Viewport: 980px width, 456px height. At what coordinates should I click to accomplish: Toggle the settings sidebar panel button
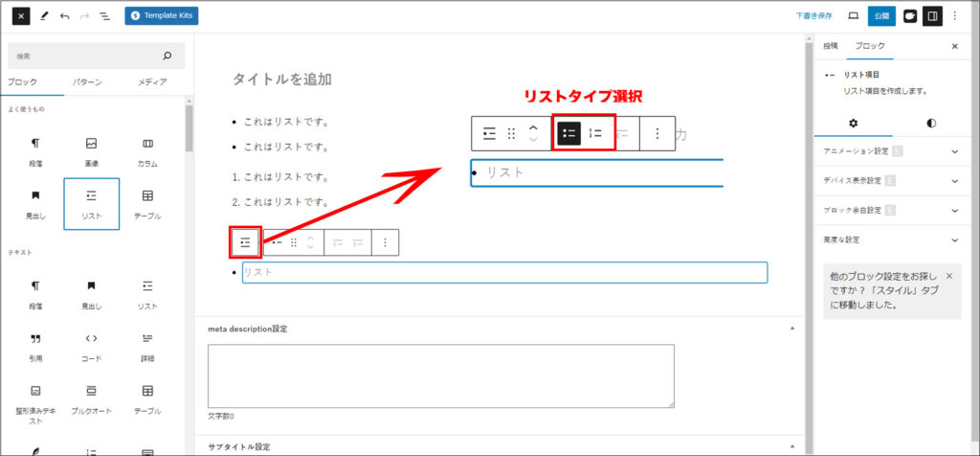(x=931, y=16)
